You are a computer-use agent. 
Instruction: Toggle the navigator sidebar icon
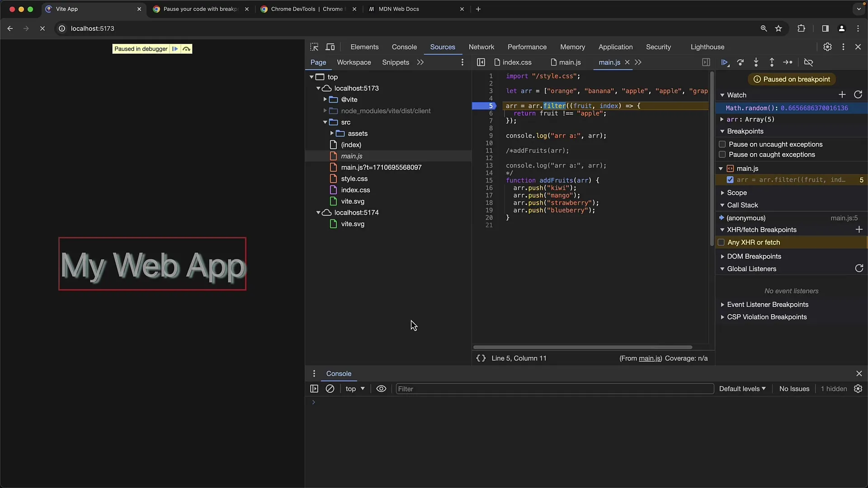[481, 62]
